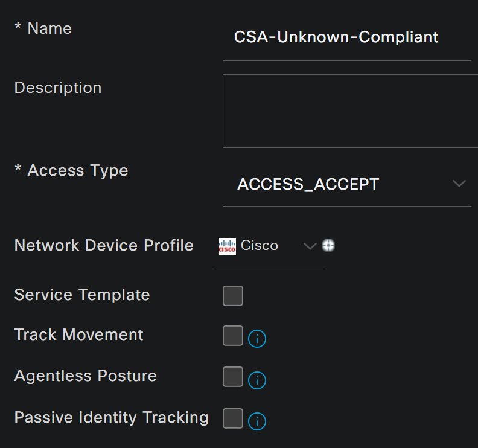The width and height of the screenshot is (478, 448).
Task: Click the Agentless Posture info icon
Action: click(x=257, y=380)
